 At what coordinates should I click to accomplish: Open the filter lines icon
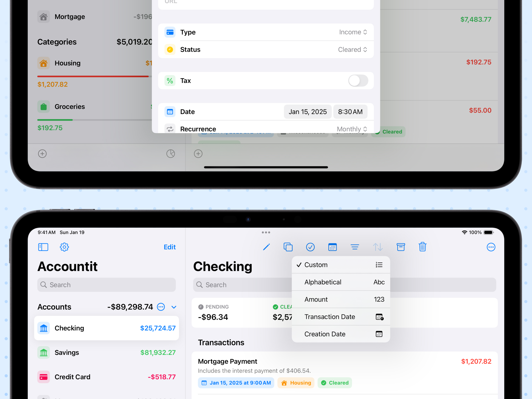pyautogui.click(x=355, y=247)
